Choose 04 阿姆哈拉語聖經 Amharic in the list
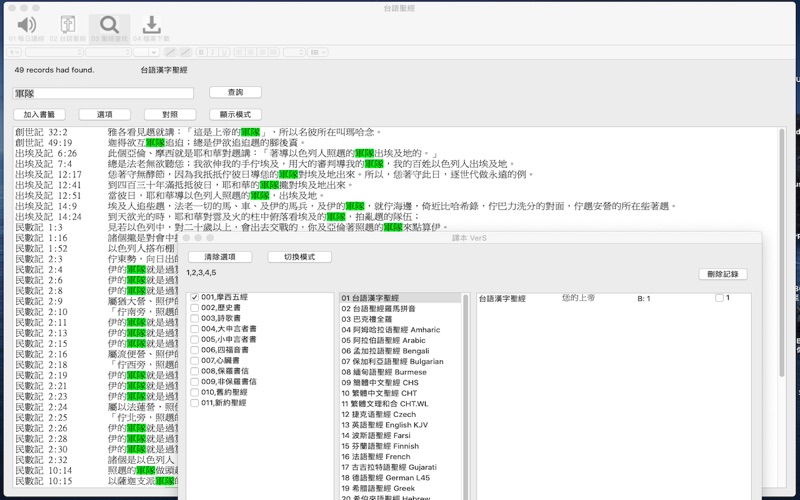This screenshot has height=500, width=800. coord(392,329)
